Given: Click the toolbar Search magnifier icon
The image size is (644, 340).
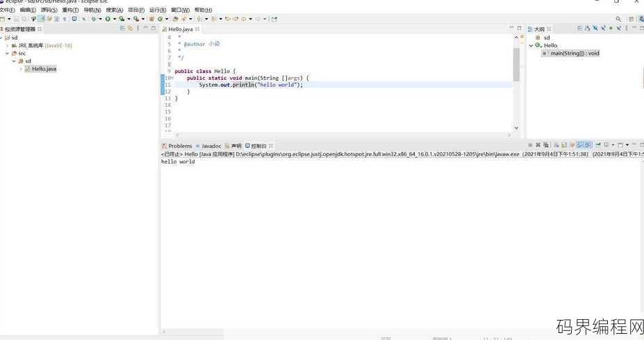Looking at the screenshot, I should (618, 19).
